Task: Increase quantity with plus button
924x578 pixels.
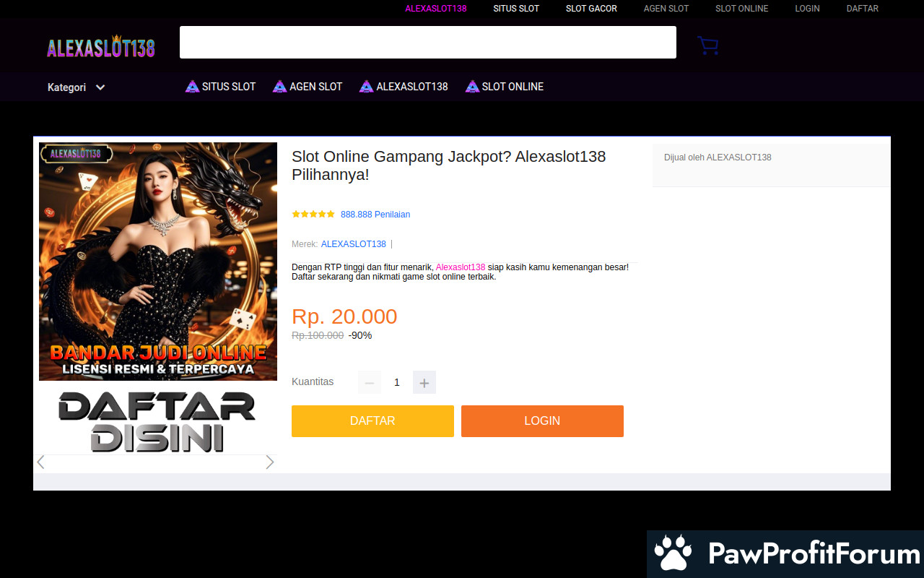Action: pos(424,383)
